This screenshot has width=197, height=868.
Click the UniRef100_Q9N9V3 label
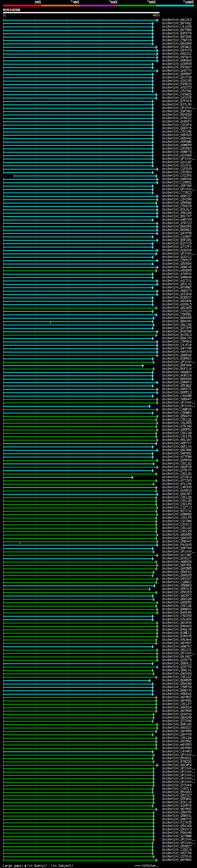pos(177,382)
